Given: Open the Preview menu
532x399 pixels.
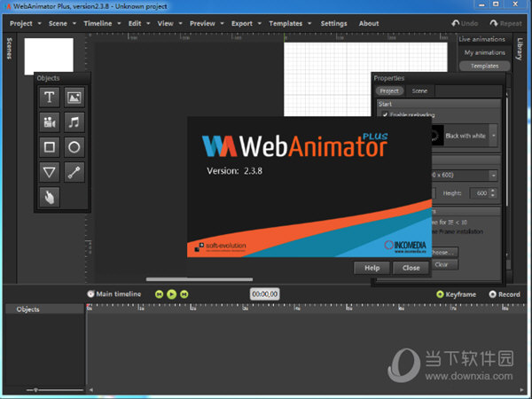Looking at the screenshot, I should pos(207,23).
